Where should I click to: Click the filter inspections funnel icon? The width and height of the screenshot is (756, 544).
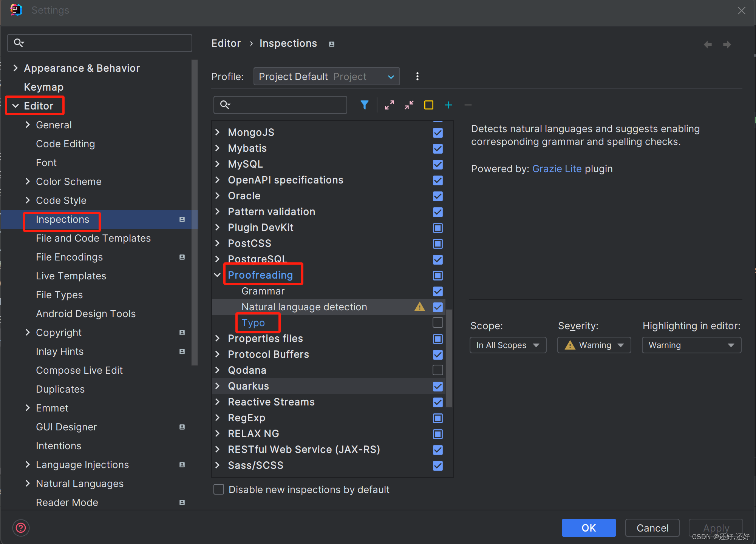364,105
